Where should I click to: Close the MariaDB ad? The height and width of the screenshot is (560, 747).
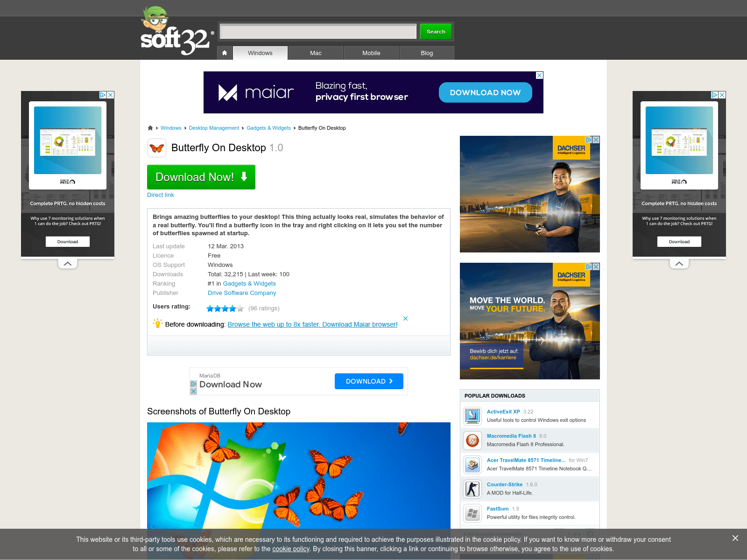pyautogui.click(x=193, y=392)
